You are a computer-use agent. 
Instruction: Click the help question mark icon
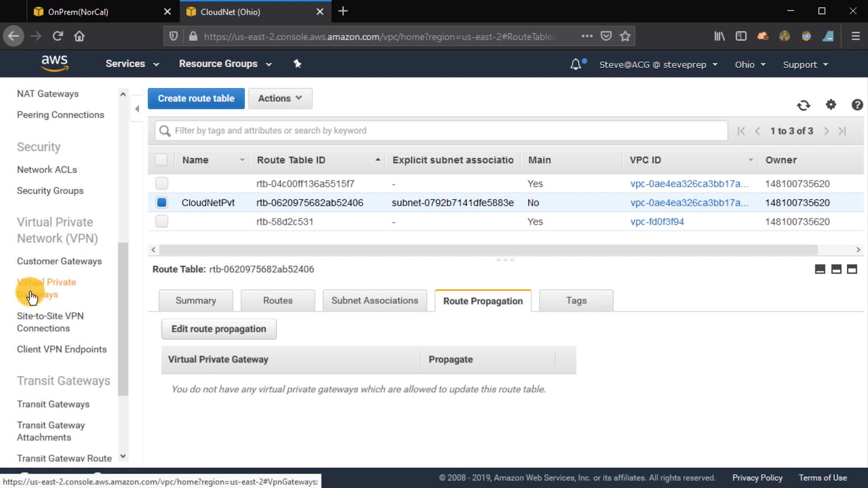click(857, 105)
